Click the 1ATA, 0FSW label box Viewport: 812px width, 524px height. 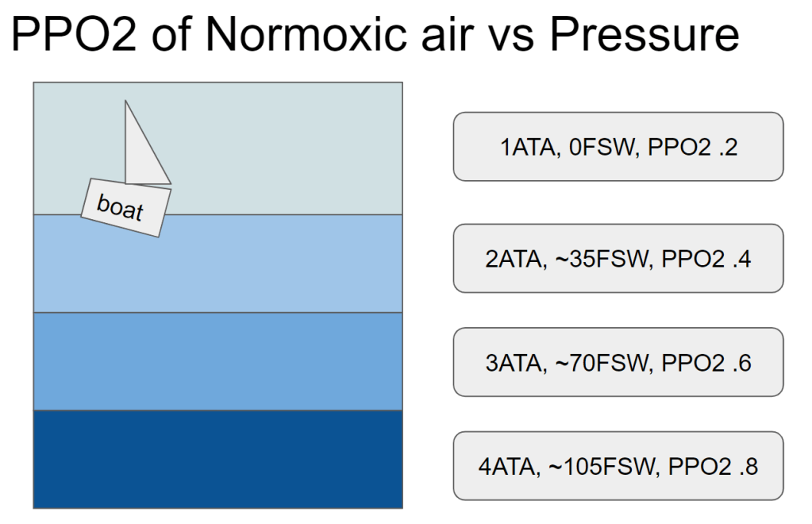(618, 147)
